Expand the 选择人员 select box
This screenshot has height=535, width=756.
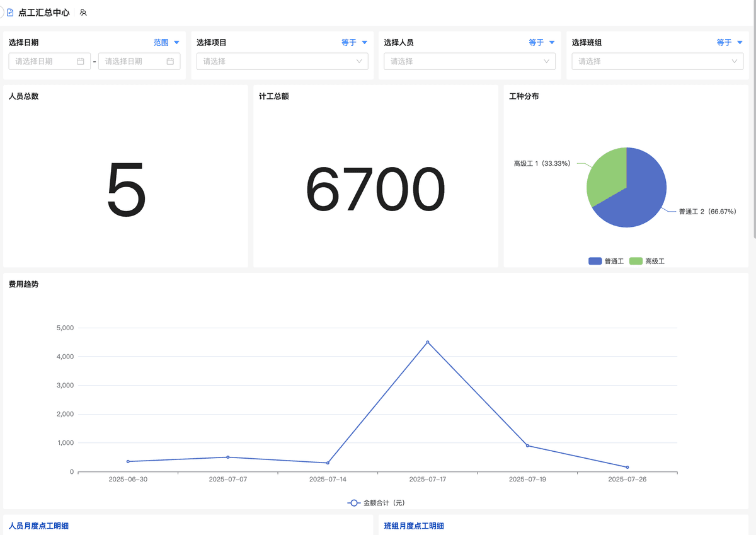point(469,61)
